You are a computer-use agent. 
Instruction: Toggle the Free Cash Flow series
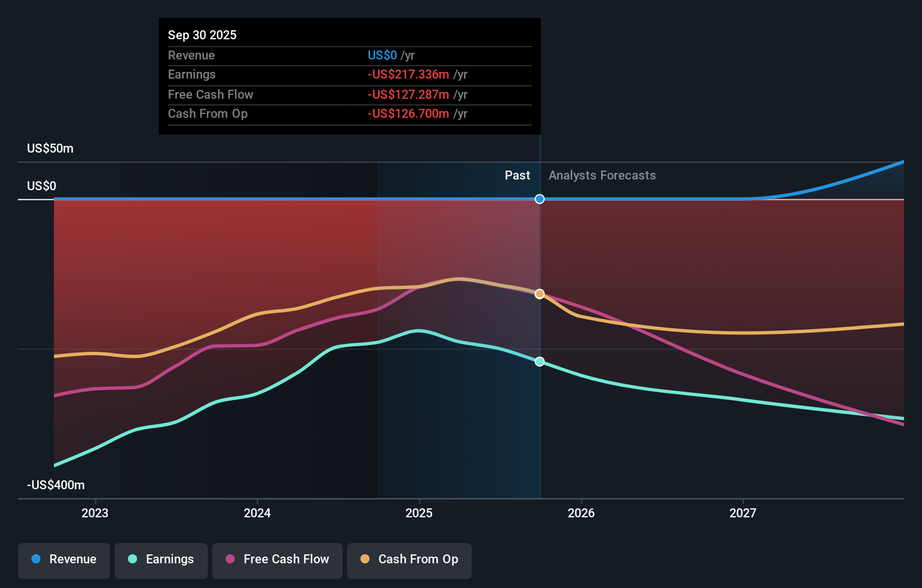[277, 559]
